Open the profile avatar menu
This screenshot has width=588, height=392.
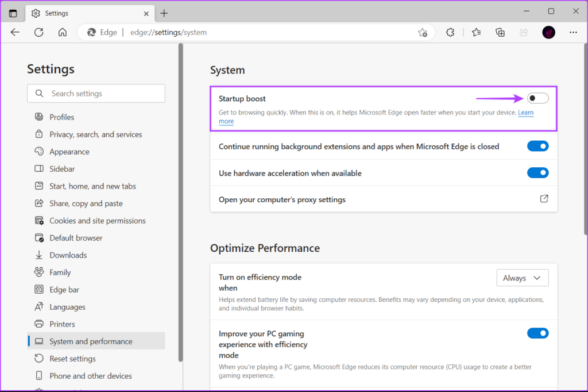(x=548, y=33)
